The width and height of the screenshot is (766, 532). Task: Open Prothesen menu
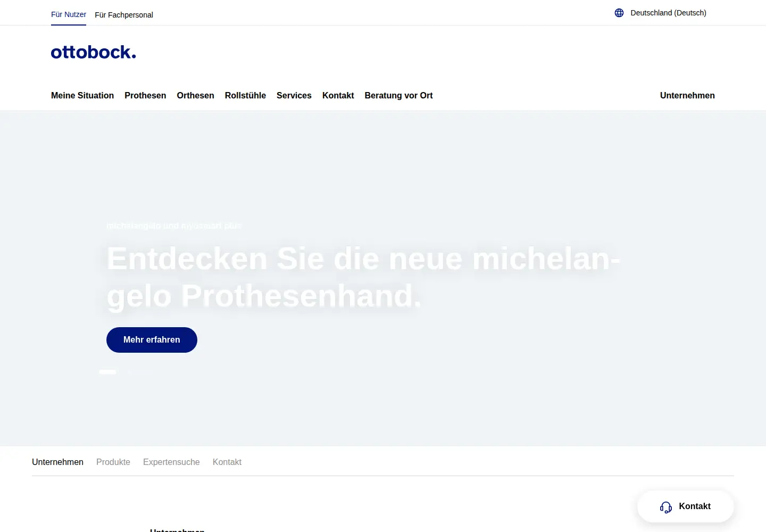[x=145, y=95]
